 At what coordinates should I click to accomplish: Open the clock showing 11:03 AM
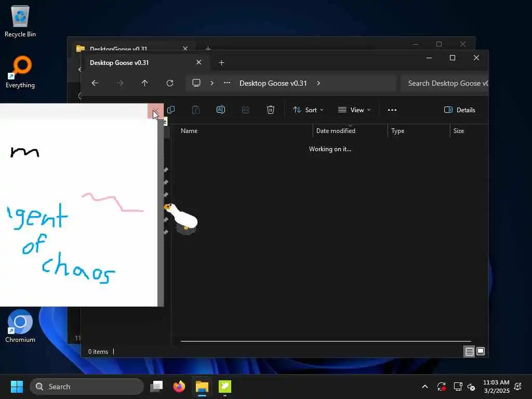tap(496, 387)
